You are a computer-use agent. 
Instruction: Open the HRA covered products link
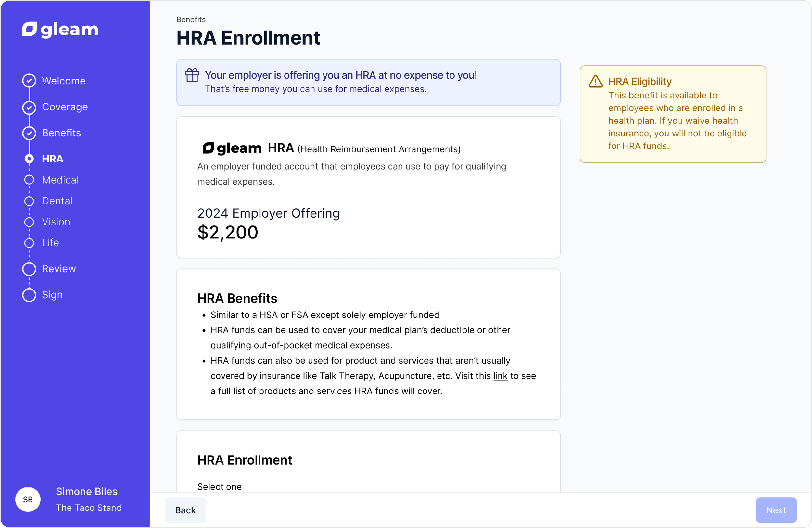500,376
